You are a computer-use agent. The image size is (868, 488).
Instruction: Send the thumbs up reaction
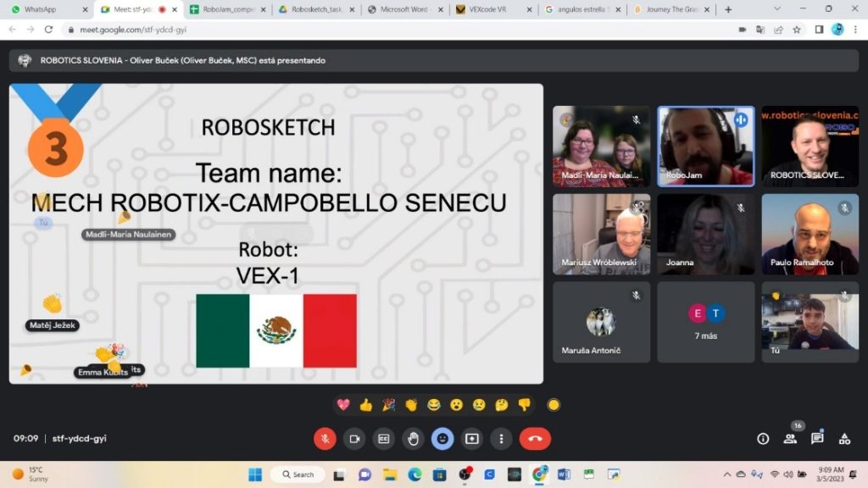click(366, 405)
